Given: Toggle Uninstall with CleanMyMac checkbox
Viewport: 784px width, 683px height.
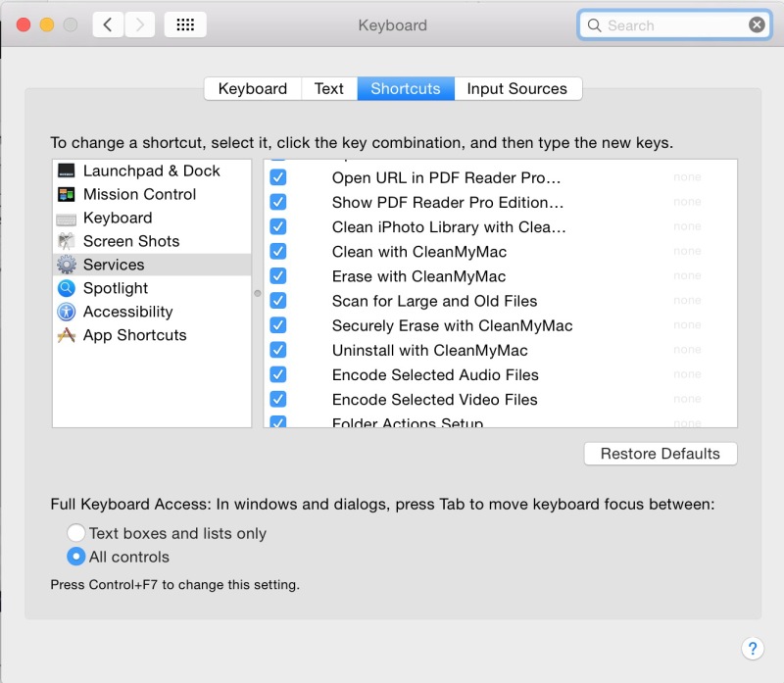Looking at the screenshot, I should coord(278,350).
